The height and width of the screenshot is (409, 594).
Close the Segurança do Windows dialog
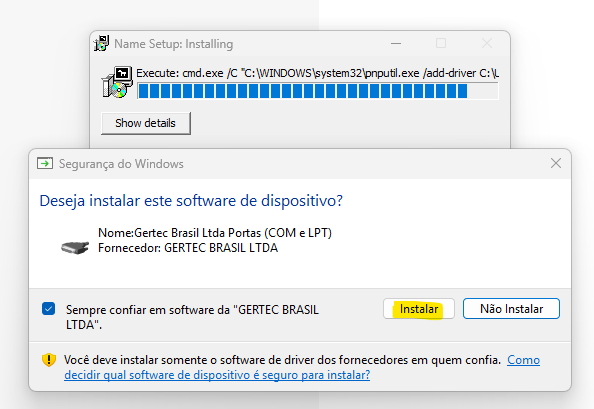pyautogui.click(x=556, y=163)
